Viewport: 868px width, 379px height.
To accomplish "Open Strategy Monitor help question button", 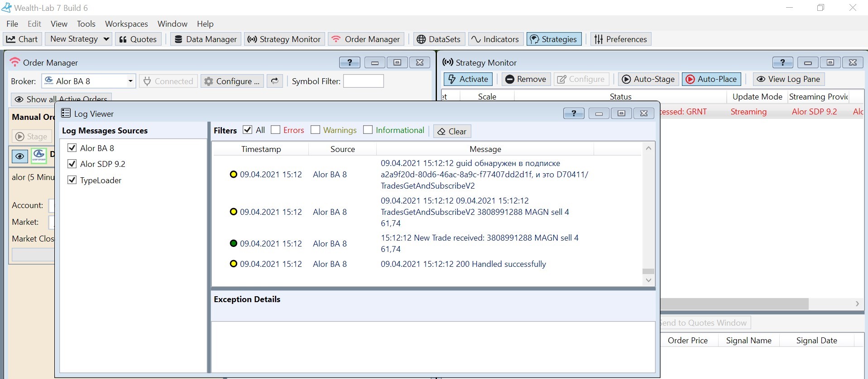I will (x=782, y=62).
